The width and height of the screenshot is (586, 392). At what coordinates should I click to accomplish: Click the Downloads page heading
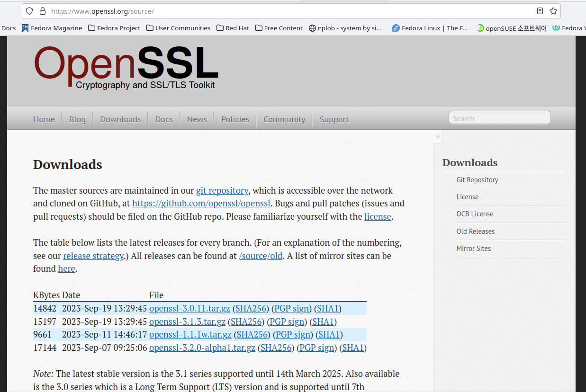point(68,165)
